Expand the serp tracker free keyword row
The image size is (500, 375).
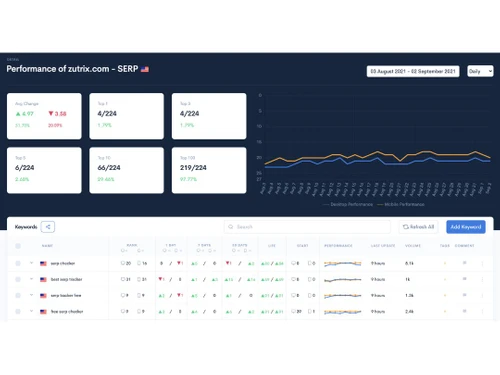(x=31, y=295)
